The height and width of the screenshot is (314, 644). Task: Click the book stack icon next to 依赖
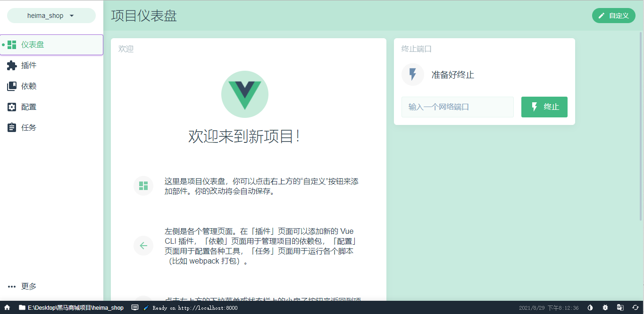coord(12,86)
